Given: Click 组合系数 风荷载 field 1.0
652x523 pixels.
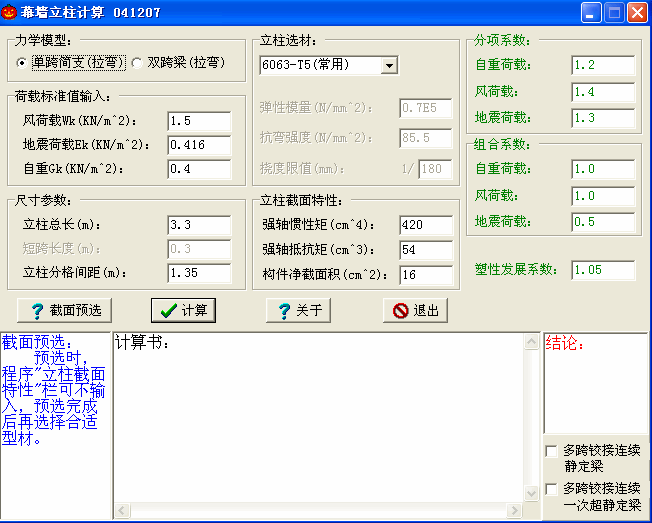Looking at the screenshot, I should point(603,196).
